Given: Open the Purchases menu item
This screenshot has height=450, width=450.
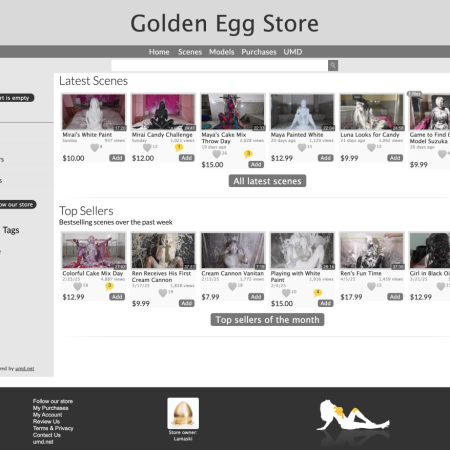Looking at the screenshot, I should coord(259,52).
